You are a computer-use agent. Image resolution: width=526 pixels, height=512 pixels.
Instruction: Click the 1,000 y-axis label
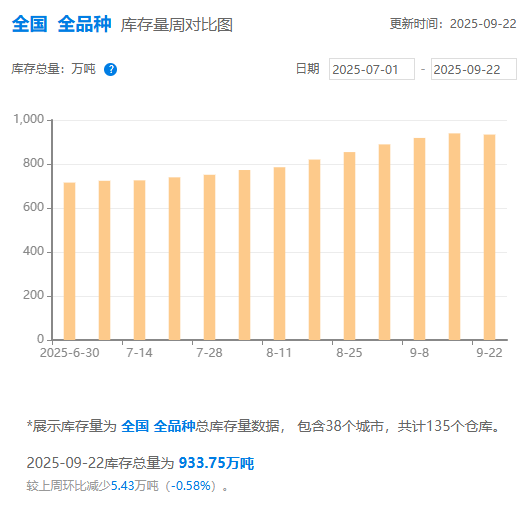[x=29, y=119]
